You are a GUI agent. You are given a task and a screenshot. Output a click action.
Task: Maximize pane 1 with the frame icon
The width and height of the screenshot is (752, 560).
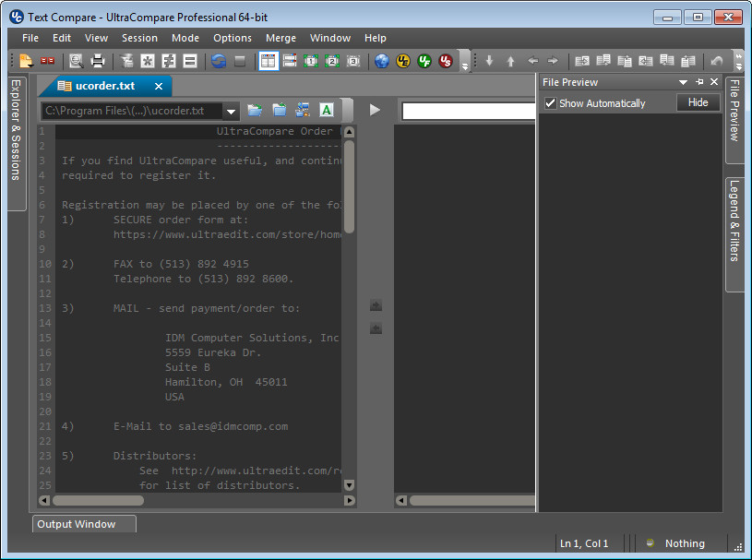click(x=311, y=61)
